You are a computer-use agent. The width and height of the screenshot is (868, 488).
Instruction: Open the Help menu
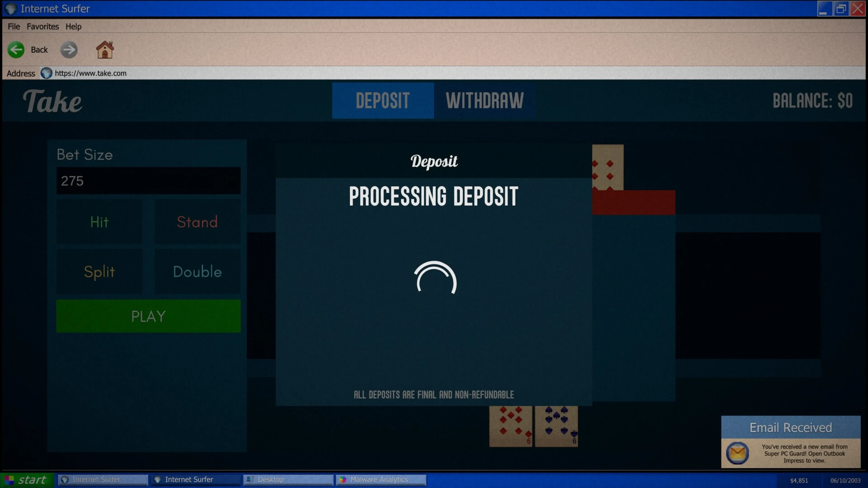(73, 27)
